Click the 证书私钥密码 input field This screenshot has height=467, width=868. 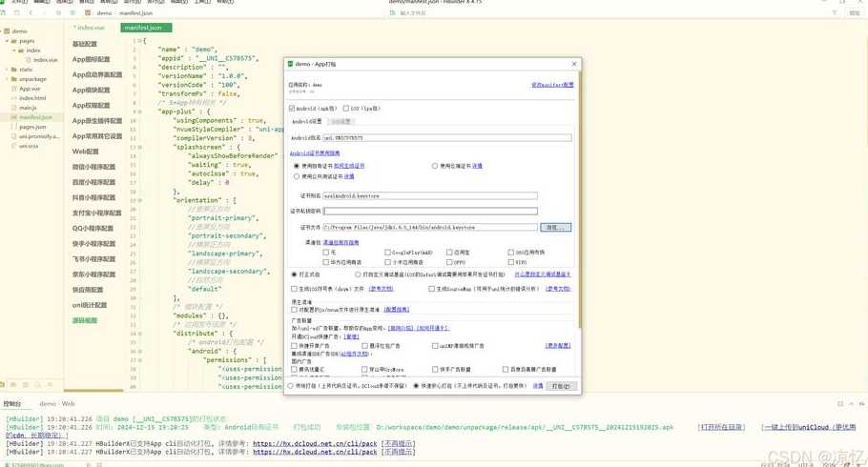[429, 211]
